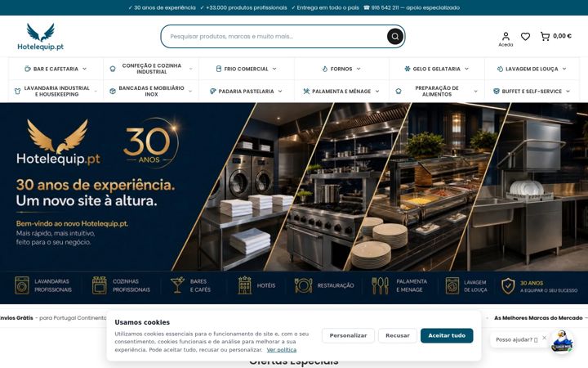
Task: Open the Fornos menu label
Action: 341,69
